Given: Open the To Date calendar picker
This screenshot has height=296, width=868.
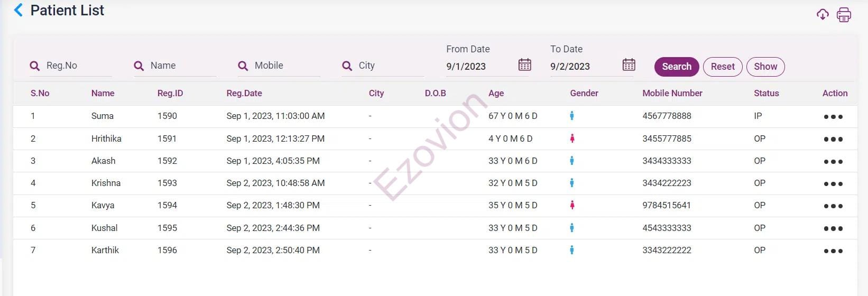Looking at the screenshot, I should point(629,65).
